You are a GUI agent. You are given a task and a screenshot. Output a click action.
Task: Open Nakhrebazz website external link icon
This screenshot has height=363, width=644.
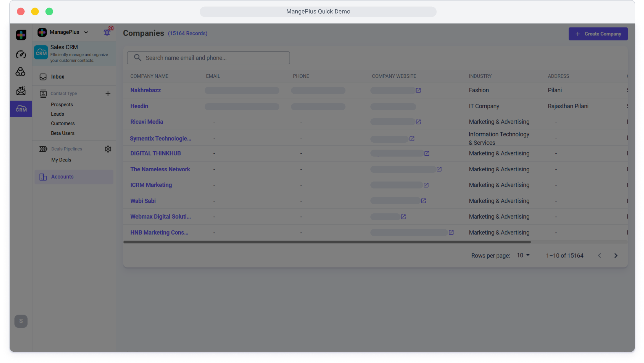pyautogui.click(x=418, y=90)
